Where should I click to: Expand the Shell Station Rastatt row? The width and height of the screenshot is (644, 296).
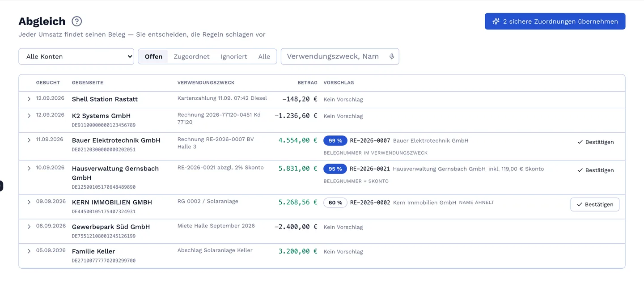(x=29, y=99)
